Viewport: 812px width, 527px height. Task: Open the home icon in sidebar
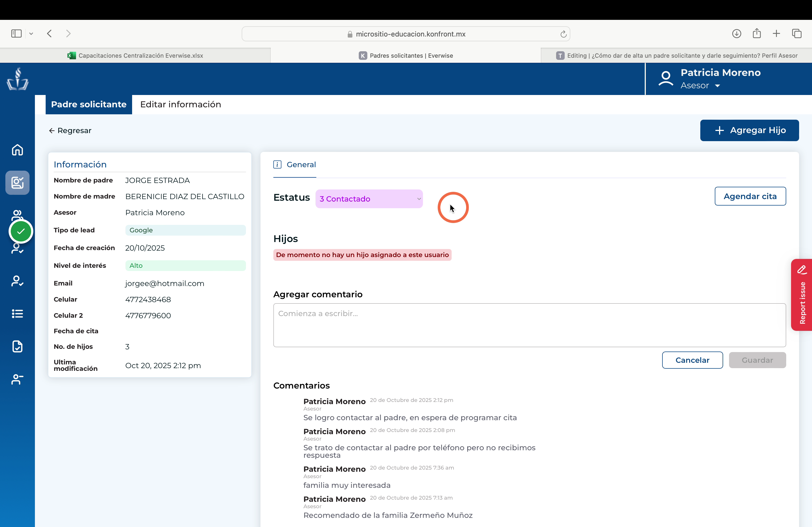click(17, 150)
